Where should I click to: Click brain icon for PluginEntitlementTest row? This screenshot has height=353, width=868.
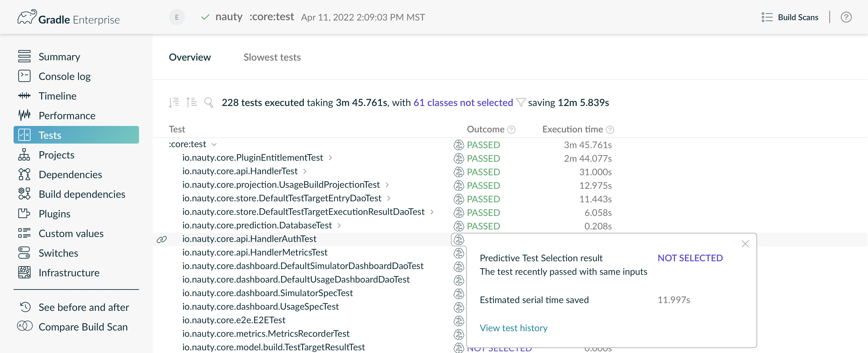click(x=459, y=158)
